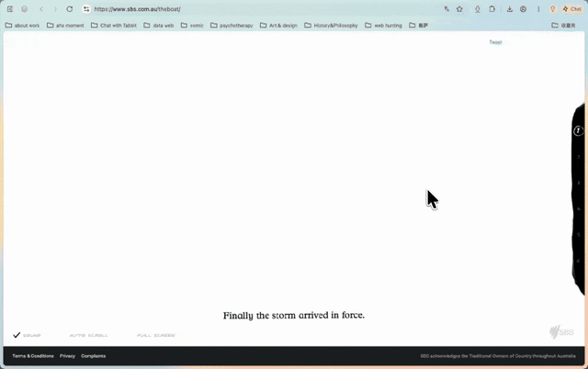Jump to chapter 2 in side navigation
588x369 pixels.
(x=579, y=157)
